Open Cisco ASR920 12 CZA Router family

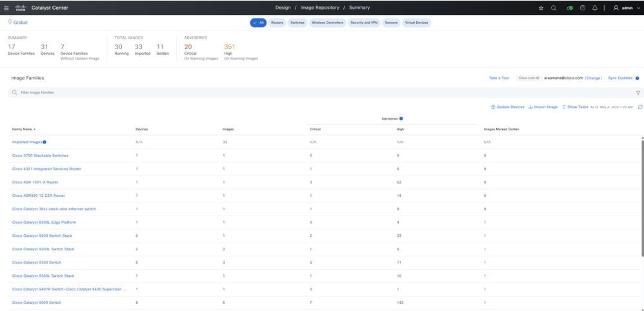click(x=39, y=196)
